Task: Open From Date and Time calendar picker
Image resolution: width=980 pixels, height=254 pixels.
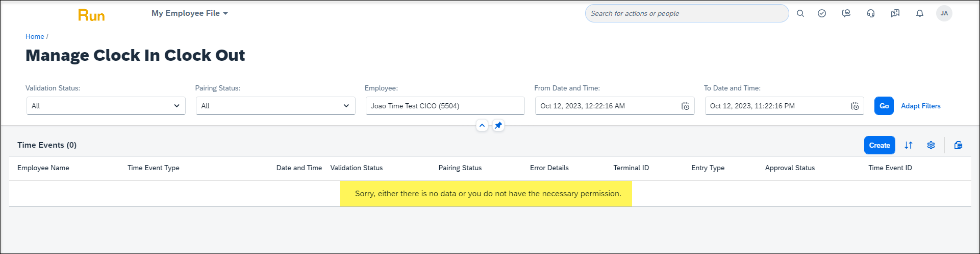Action: point(685,106)
